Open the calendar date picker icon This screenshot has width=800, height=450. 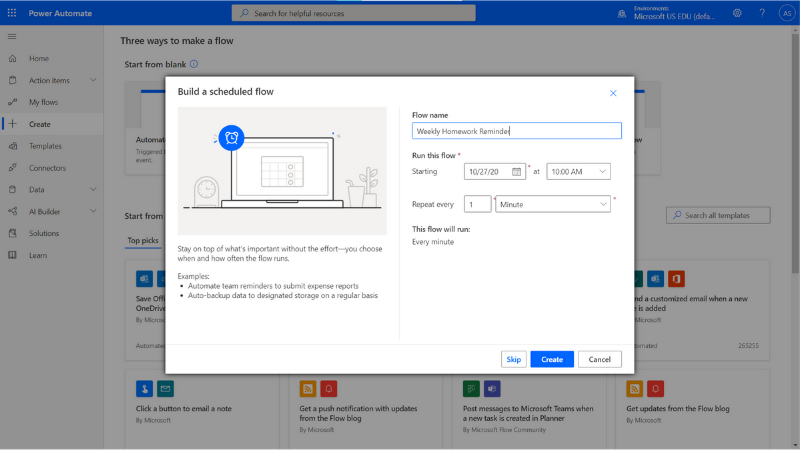516,171
